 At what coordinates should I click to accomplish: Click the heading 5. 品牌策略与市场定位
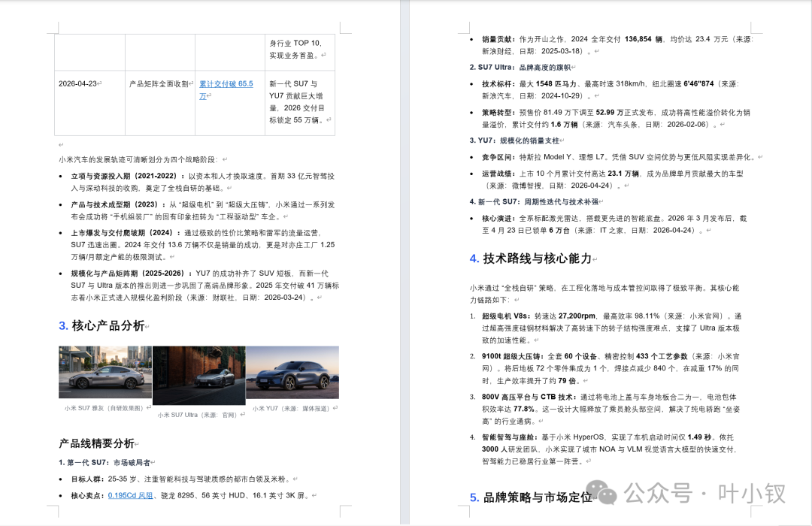click(531, 497)
